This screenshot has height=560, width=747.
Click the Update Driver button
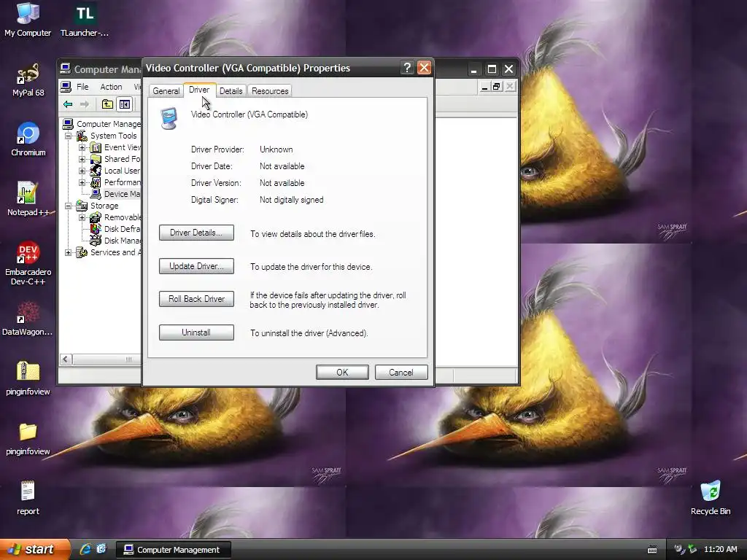click(x=196, y=266)
